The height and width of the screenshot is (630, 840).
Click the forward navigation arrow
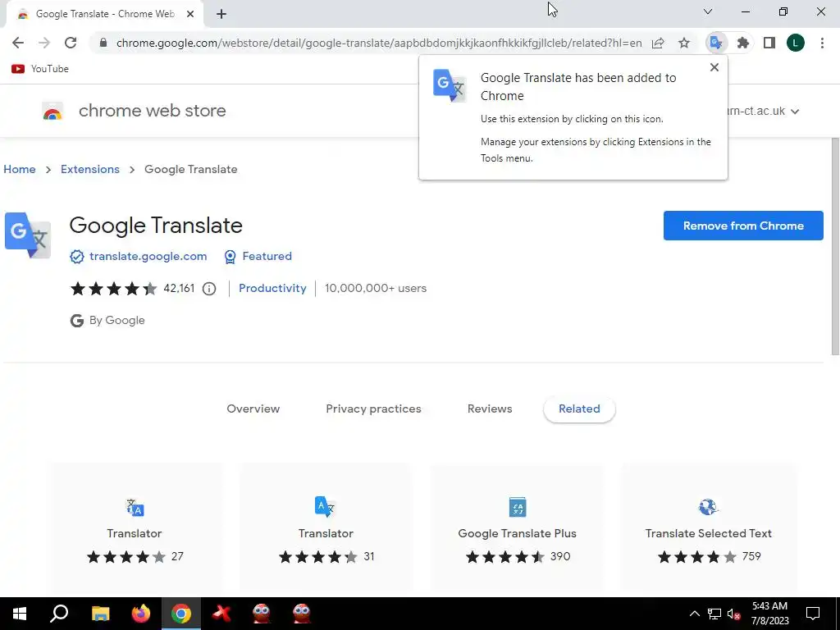(44, 43)
